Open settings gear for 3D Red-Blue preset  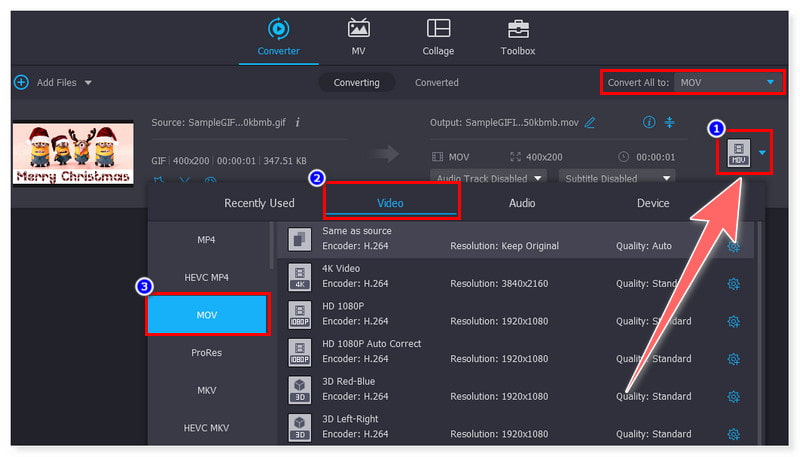(733, 397)
